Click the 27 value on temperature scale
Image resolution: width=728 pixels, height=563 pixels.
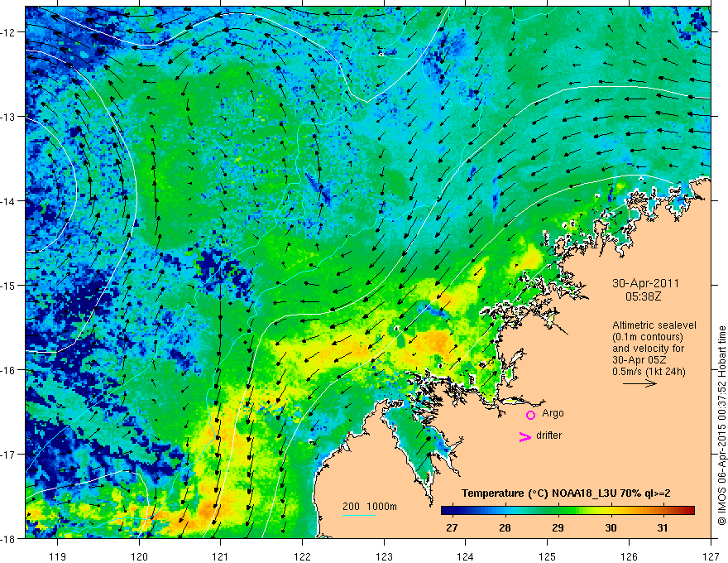[452, 527]
